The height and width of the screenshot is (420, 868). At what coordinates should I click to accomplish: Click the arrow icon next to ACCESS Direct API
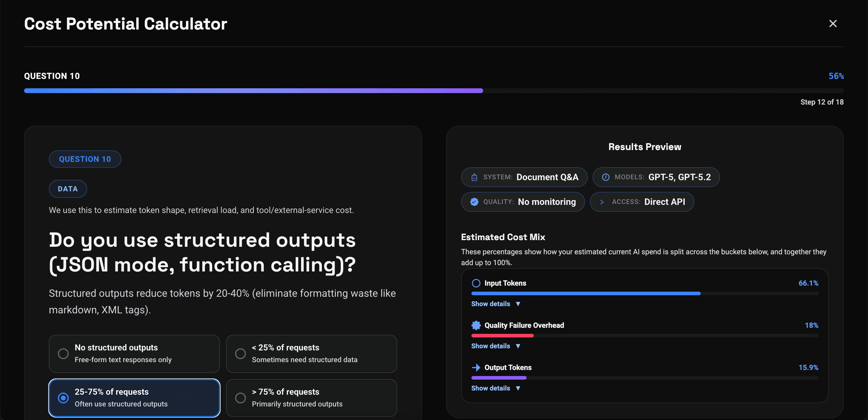(602, 202)
